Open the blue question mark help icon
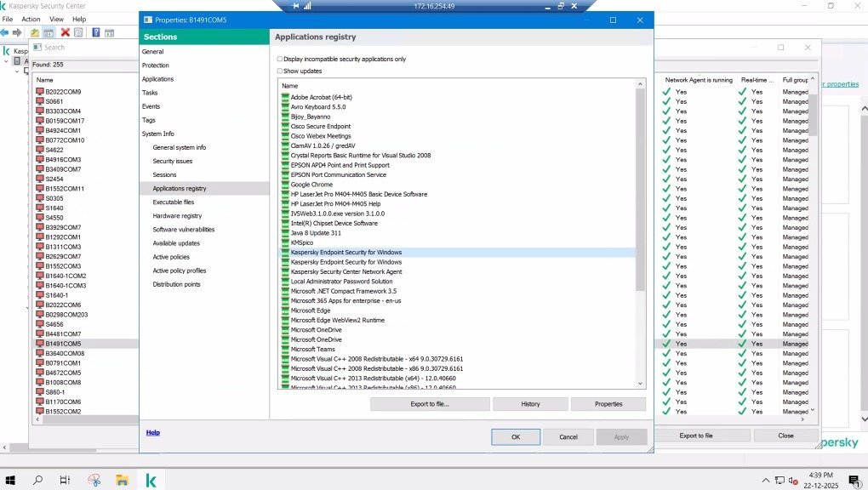This screenshot has width=868, height=490. (x=96, y=32)
